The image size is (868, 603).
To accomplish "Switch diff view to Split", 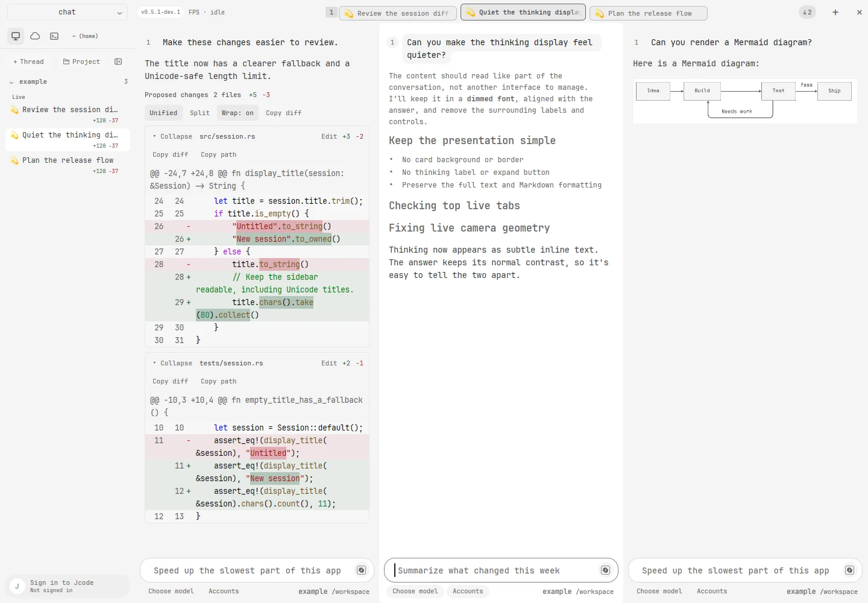I will pos(200,113).
